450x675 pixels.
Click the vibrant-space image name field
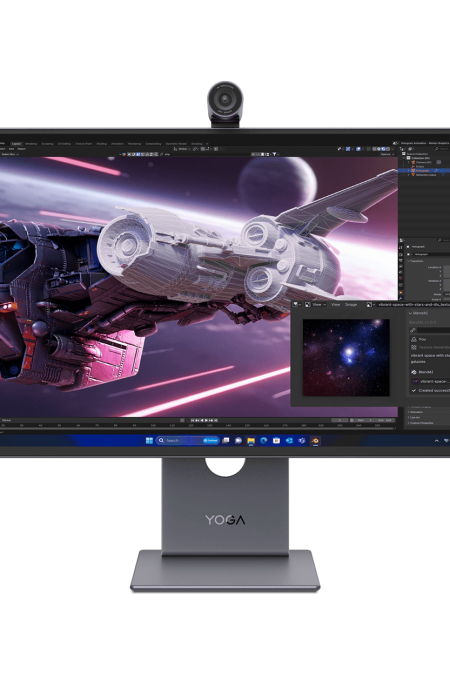point(413,304)
